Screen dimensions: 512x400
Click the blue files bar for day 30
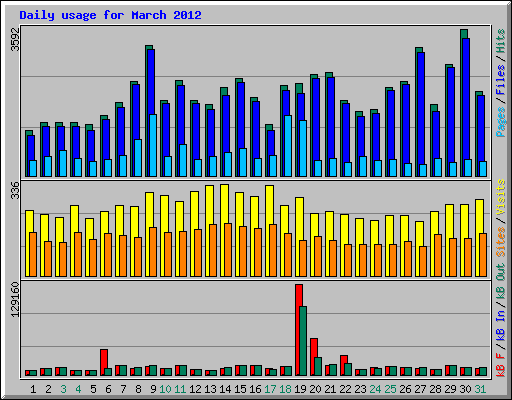pyautogui.click(x=466, y=107)
